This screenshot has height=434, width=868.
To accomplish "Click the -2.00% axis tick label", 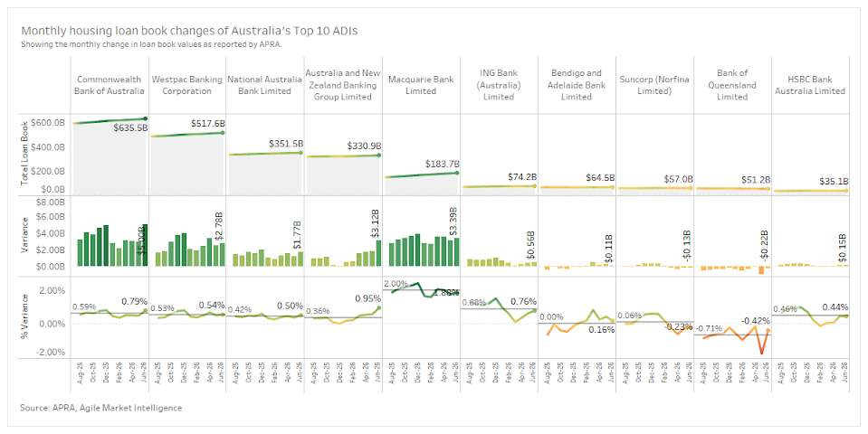I will point(52,353).
